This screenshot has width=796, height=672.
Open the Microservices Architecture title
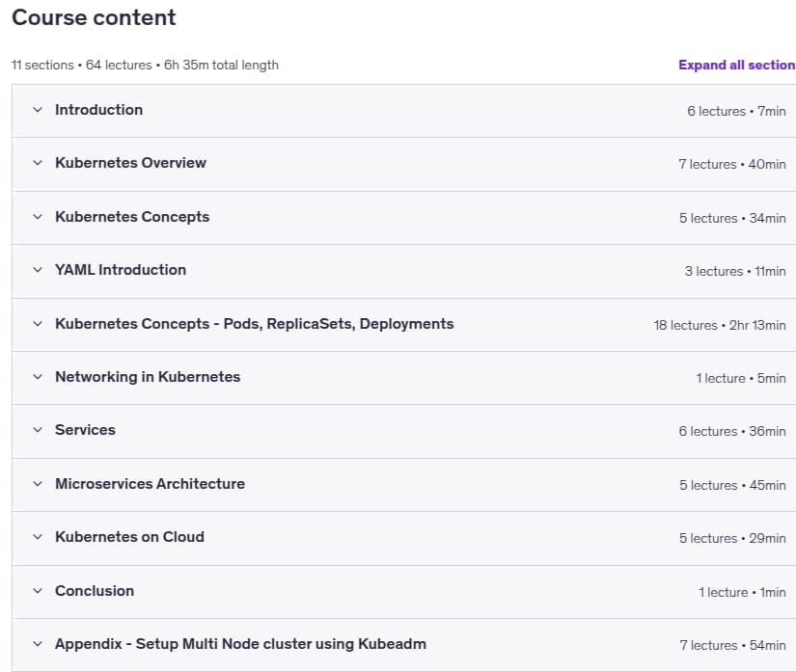(150, 484)
